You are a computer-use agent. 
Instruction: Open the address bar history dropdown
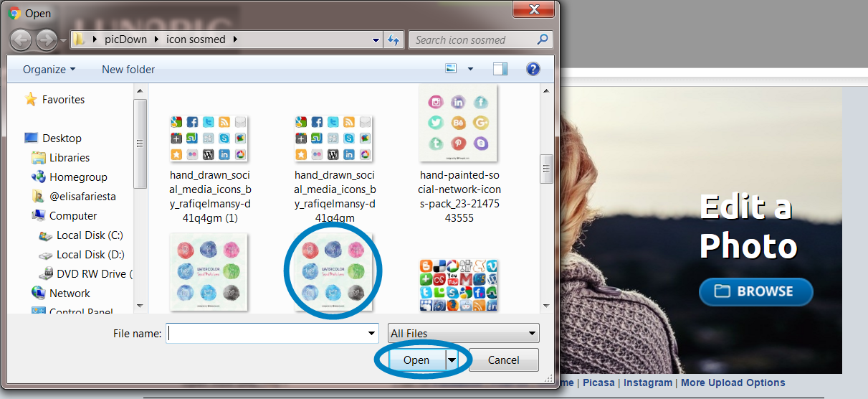pyautogui.click(x=376, y=40)
